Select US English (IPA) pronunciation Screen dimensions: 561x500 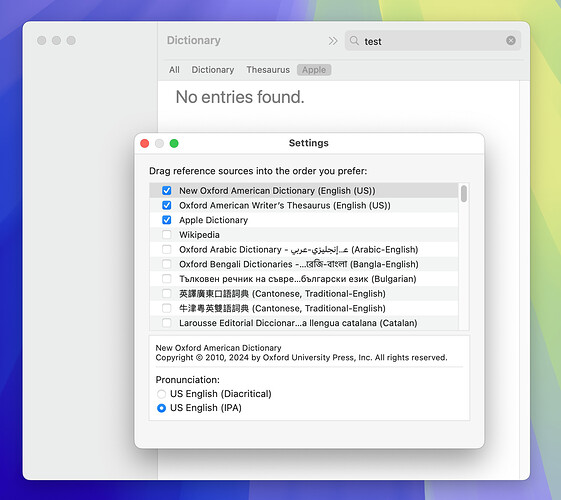click(x=161, y=408)
